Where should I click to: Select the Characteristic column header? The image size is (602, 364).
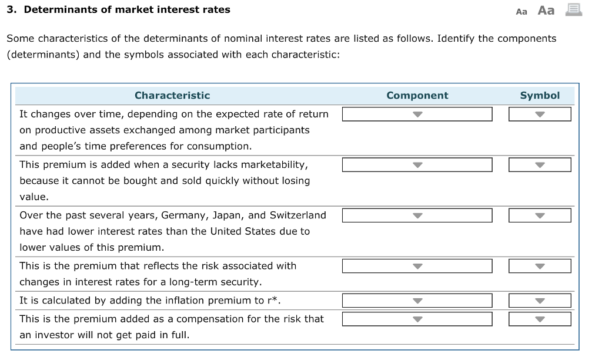pos(172,95)
